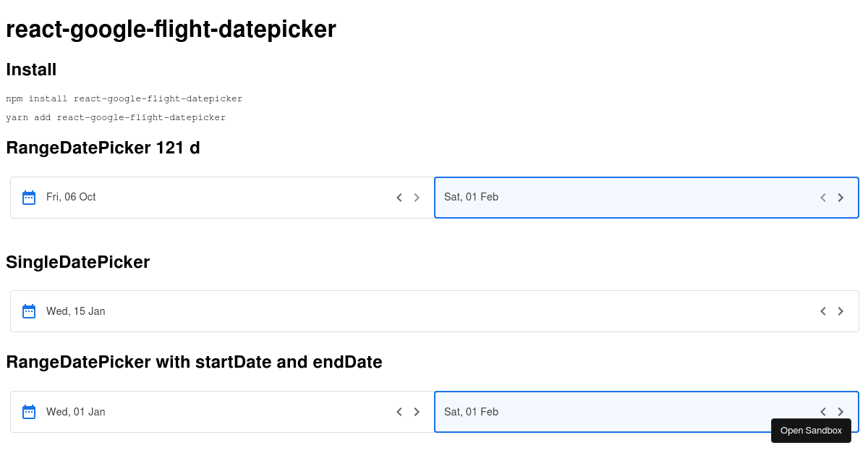This screenshot has height=456, width=868.
Task: Click calendar icon in SingleDatePicker field
Action: pyautogui.click(x=29, y=311)
